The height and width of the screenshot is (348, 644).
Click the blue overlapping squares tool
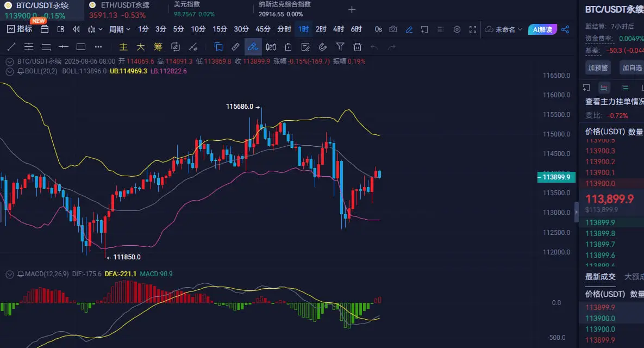tap(218, 47)
